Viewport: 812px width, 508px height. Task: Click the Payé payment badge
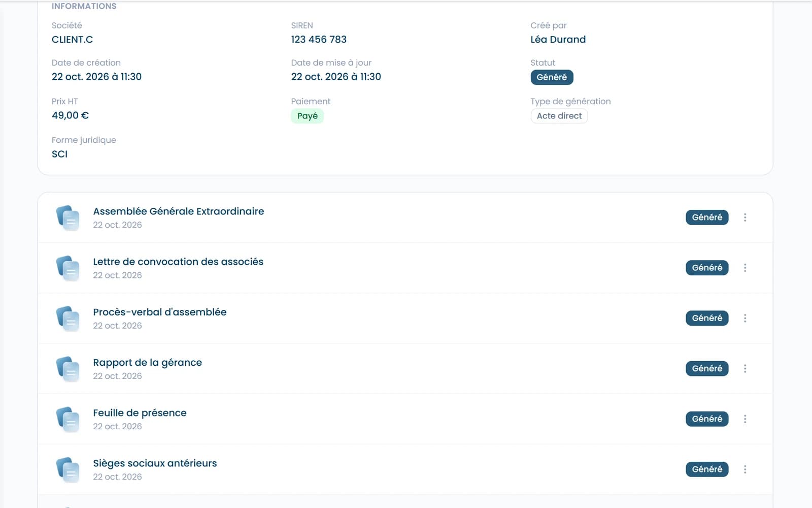[307, 116]
